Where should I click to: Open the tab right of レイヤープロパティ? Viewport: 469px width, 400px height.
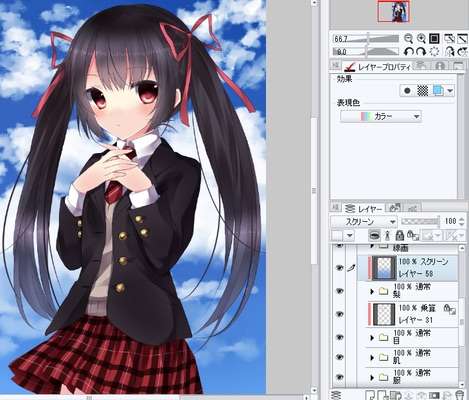(x=422, y=66)
